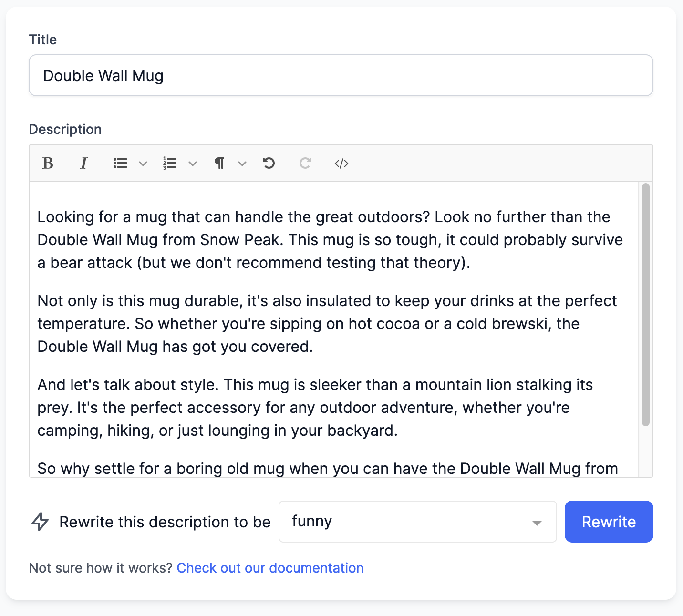
Task: Toggle bold formatting in the description editor
Action: (x=48, y=164)
